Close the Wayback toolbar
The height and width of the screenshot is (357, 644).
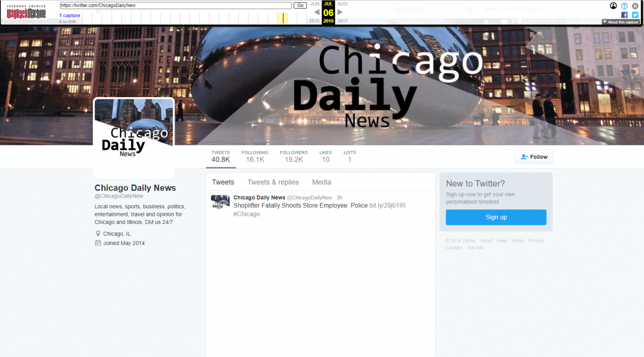[635, 6]
